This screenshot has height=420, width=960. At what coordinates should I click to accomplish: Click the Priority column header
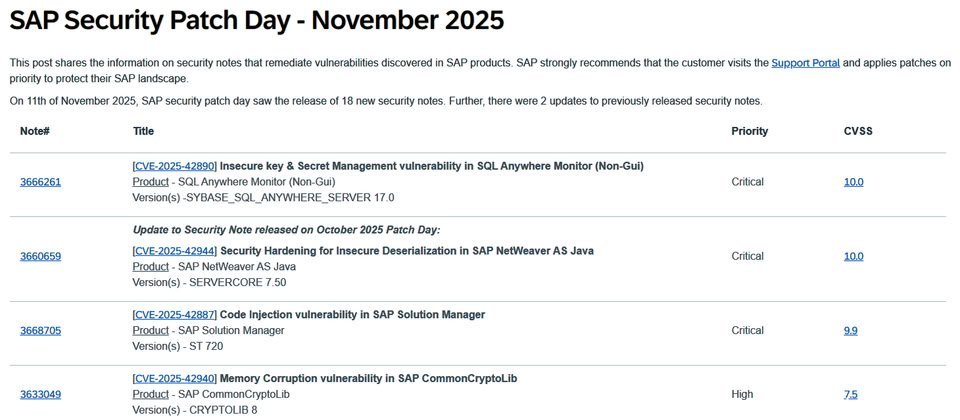(x=749, y=131)
